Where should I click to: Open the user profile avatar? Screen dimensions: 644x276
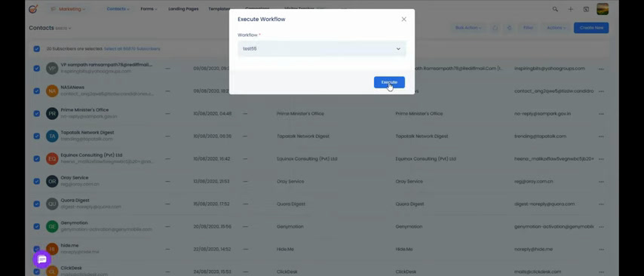(x=603, y=9)
